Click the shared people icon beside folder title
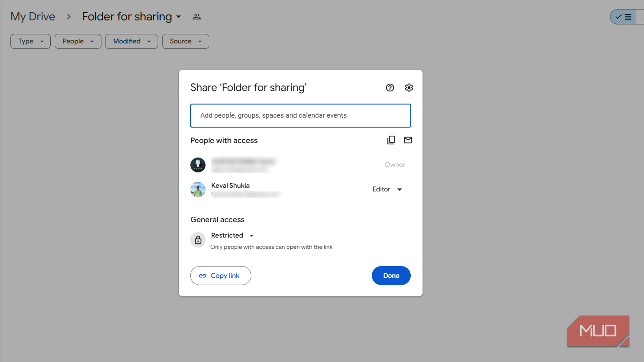The image size is (644, 362). pos(197,17)
